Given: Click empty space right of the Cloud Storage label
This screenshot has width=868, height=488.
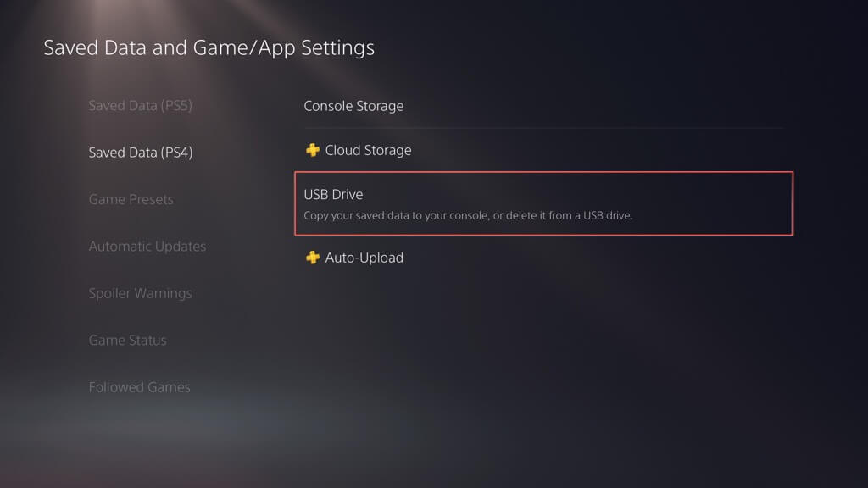Looking at the screenshot, I should 593,151.
